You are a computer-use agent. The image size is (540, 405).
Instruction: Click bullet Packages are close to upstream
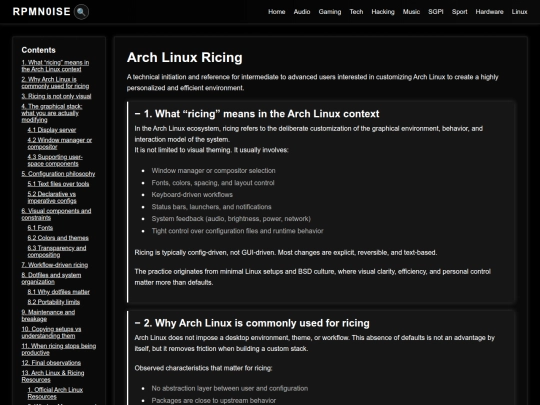point(214,401)
